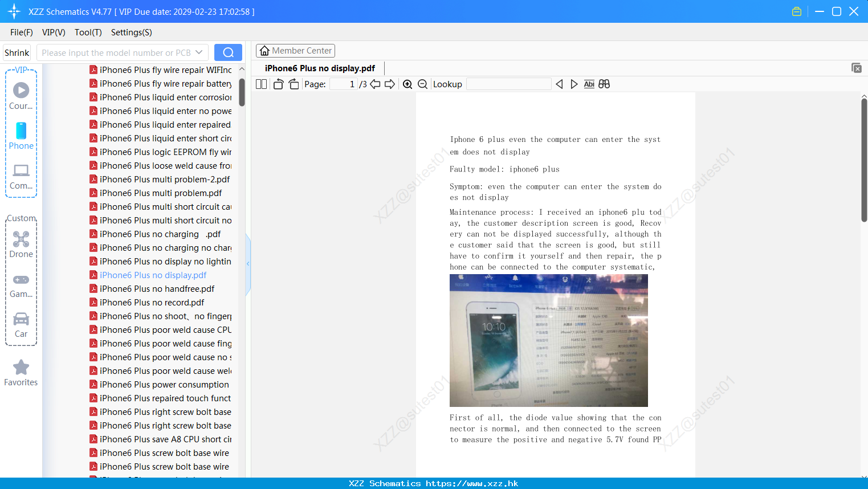Open the Computer category icon
Image resolution: width=868 pixels, height=489 pixels.
21,177
